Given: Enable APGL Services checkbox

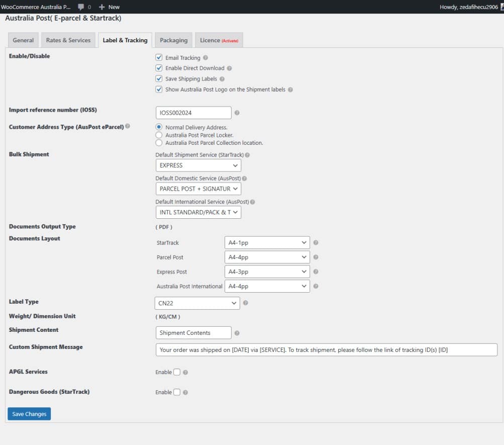Looking at the screenshot, I should click(177, 372).
